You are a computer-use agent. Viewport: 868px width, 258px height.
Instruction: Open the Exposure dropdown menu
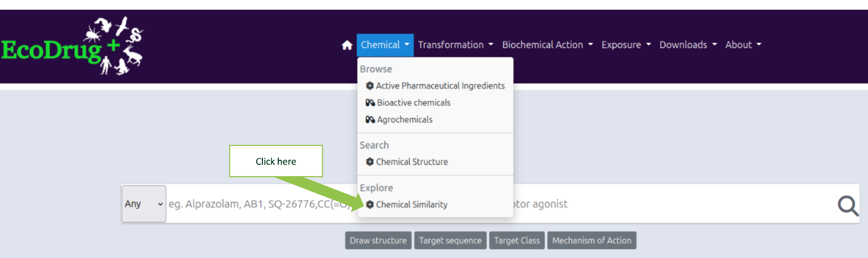(626, 45)
